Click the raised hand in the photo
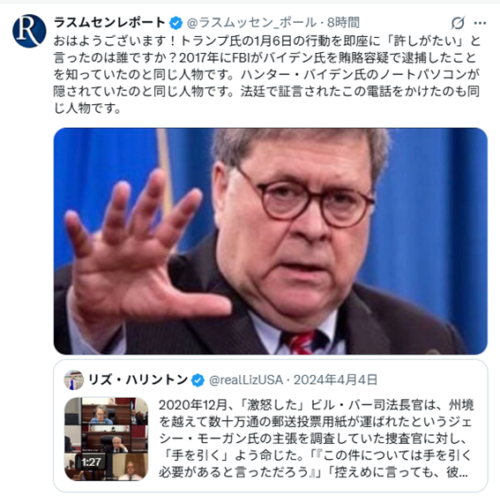The height and width of the screenshot is (496, 500). pos(140,253)
